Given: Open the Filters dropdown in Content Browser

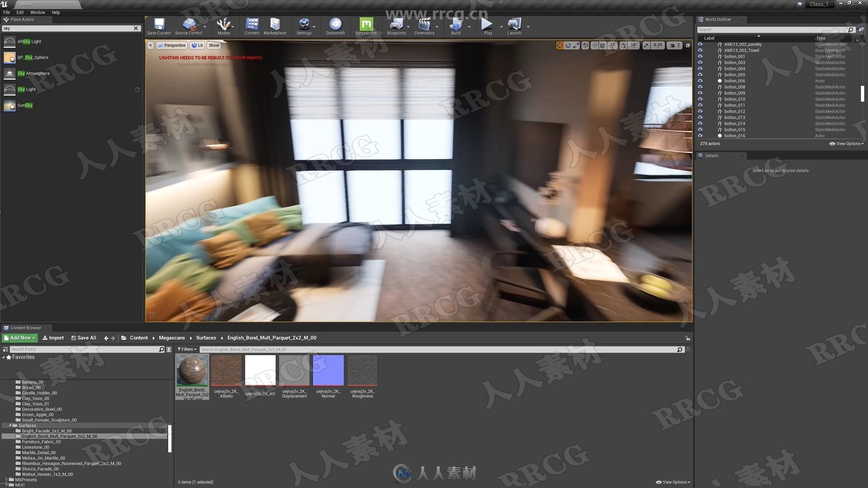Looking at the screenshot, I should point(187,349).
